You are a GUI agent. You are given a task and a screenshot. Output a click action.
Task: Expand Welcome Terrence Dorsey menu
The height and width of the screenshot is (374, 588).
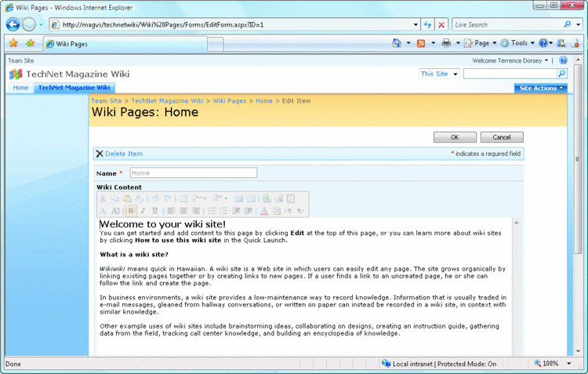[x=510, y=60]
